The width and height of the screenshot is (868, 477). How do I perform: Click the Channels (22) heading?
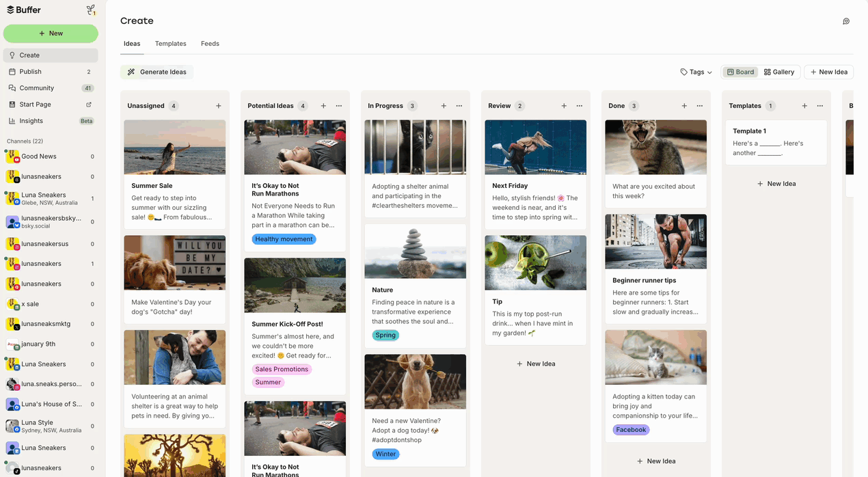tap(25, 141)
